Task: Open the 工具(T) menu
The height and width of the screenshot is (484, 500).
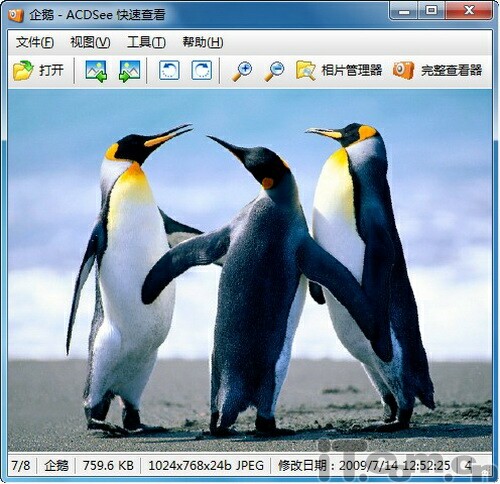Action: click(x=146, y=42)
